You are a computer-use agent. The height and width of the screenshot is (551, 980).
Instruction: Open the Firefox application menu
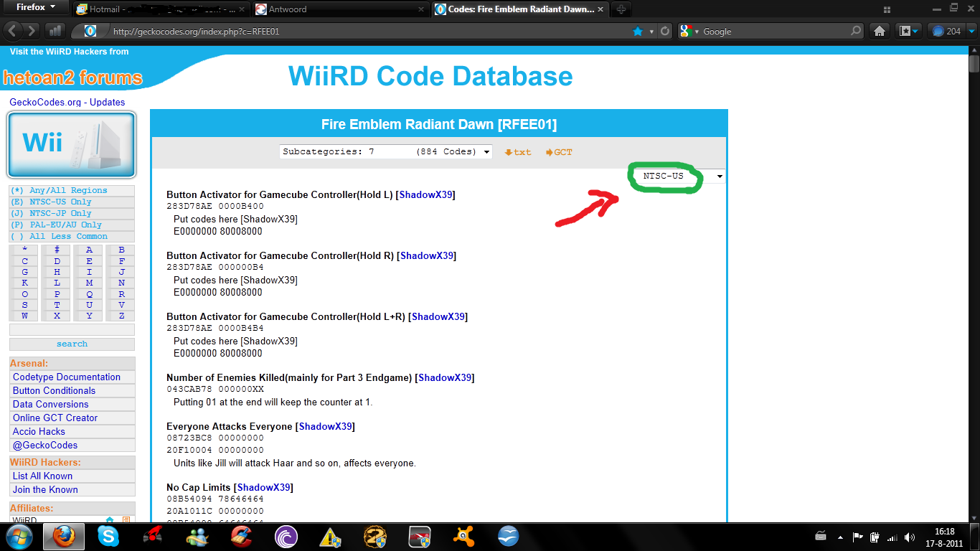pos(34,7)
